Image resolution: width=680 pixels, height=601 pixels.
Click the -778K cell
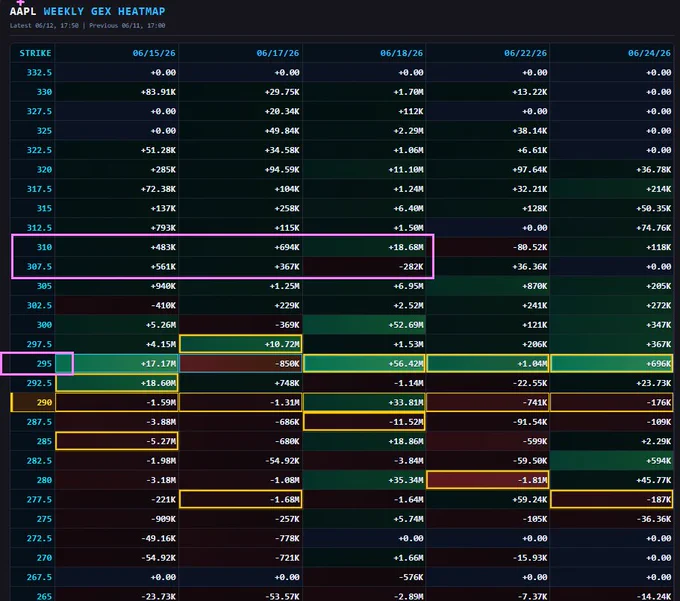click(241, 539)
